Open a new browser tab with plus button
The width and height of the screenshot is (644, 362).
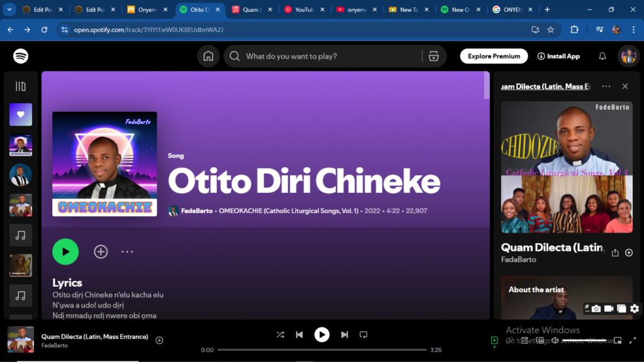547,9
